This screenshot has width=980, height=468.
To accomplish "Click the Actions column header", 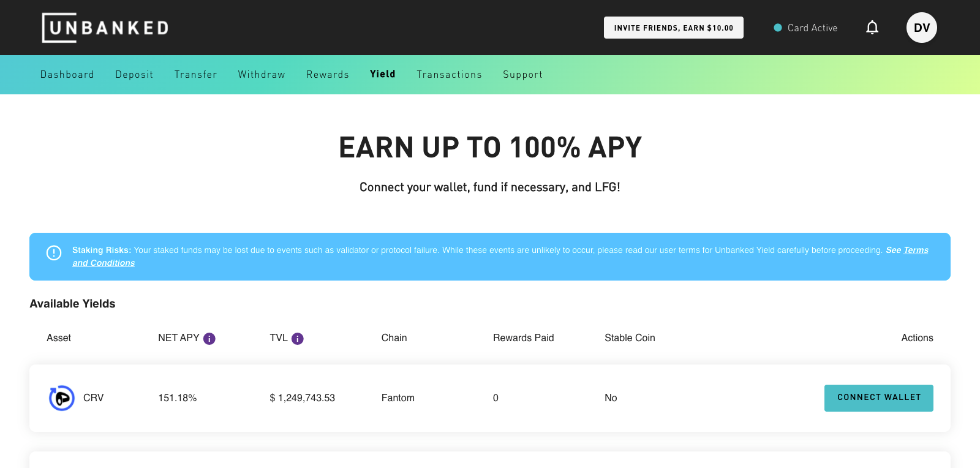I will coord(918,338).
